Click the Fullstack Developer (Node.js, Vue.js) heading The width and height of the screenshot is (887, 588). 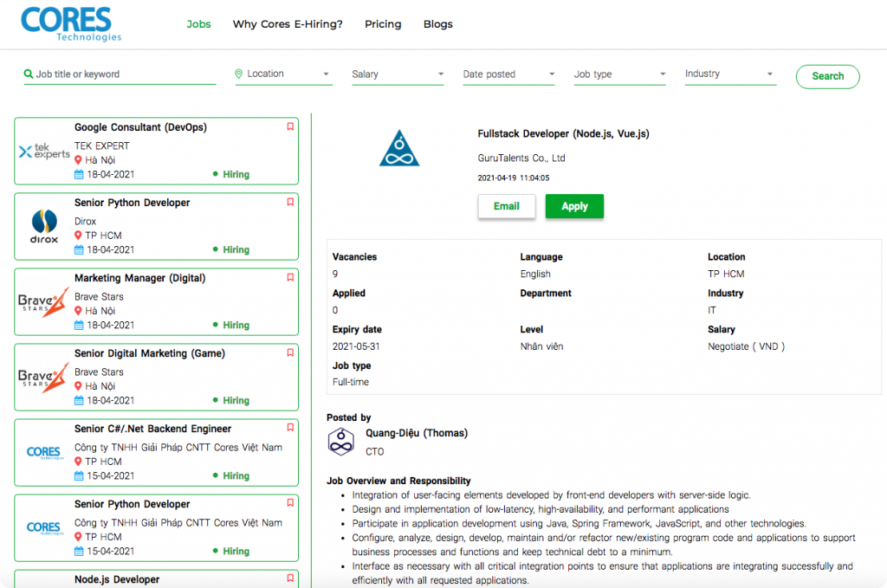coord(563,134)
